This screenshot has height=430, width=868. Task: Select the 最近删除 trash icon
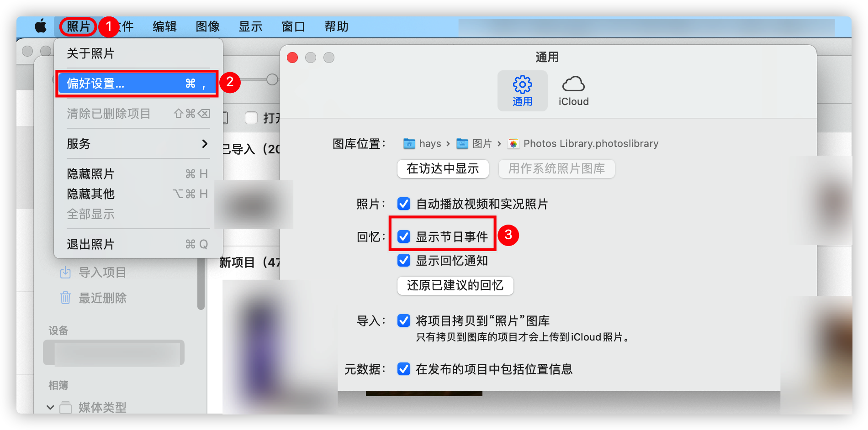coord(65,298)
